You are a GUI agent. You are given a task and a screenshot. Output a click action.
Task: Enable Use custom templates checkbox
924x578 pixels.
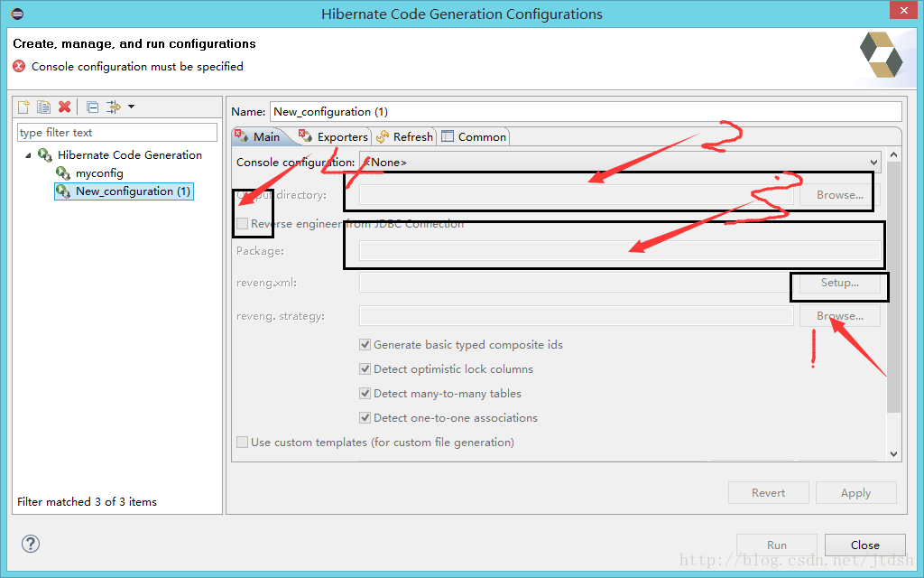click(242, 443)
